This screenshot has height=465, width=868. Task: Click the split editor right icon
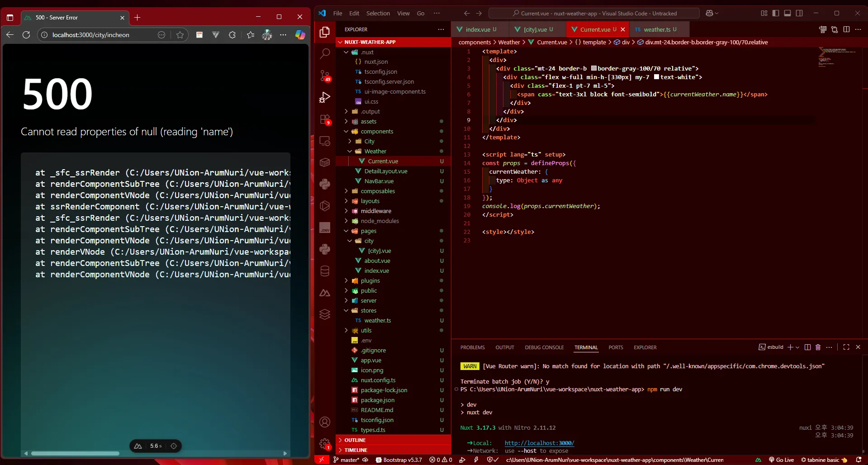(x=846, y=29)
